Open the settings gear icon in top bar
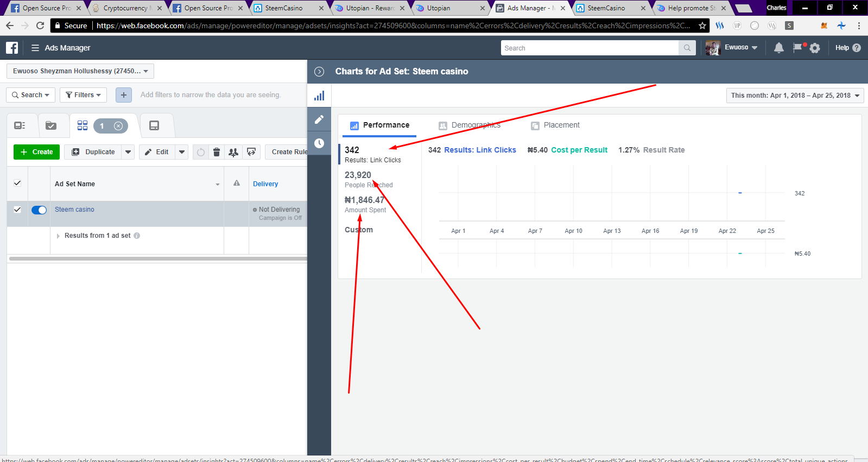The height and width of the screenshot is (462, 868). (815, 48)
